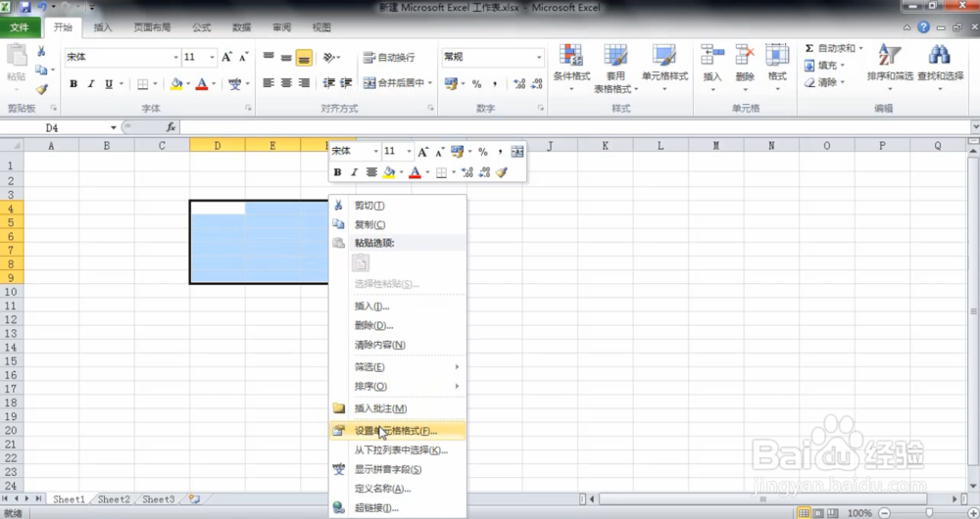Click the comma style icon in ribbon
980x519 pixels.
pyautogui.click(x=494, y=83)
